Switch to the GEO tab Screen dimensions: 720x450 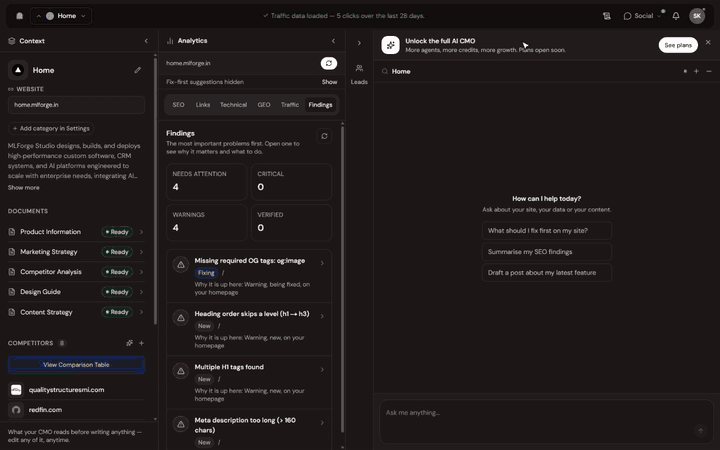264,105
